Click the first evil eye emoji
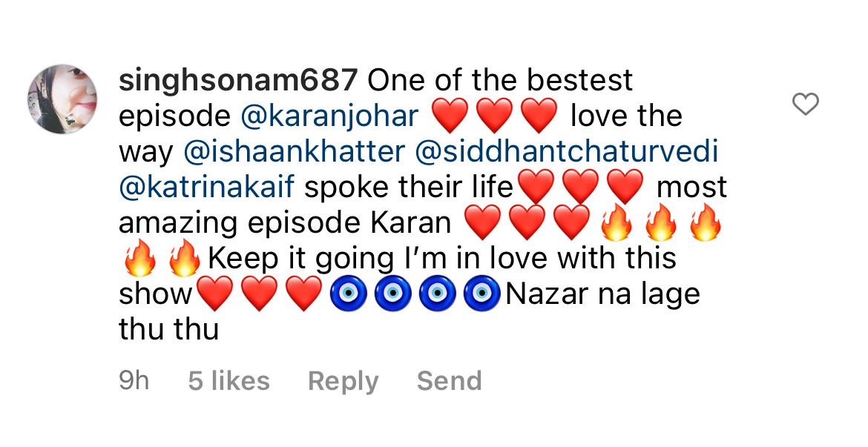This screenshot has width=868, height=447. pos(348,294)
